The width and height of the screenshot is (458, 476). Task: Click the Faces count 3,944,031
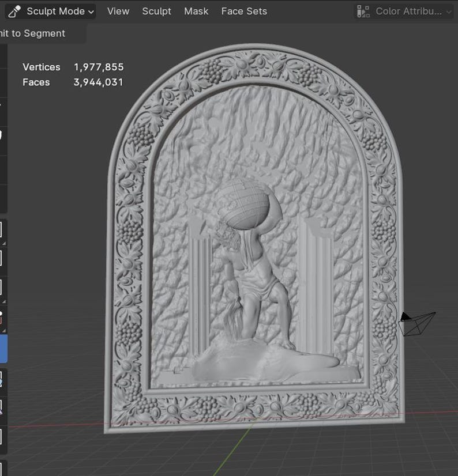click(98, 82)
